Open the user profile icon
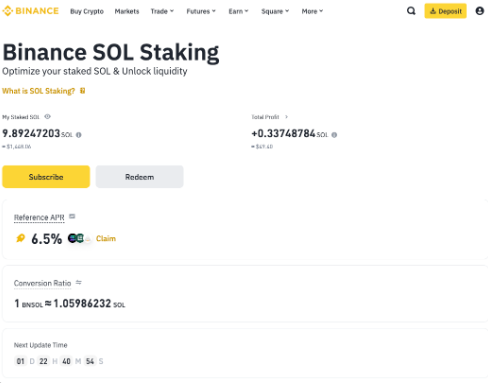488x383 pixels. [480, 11]
